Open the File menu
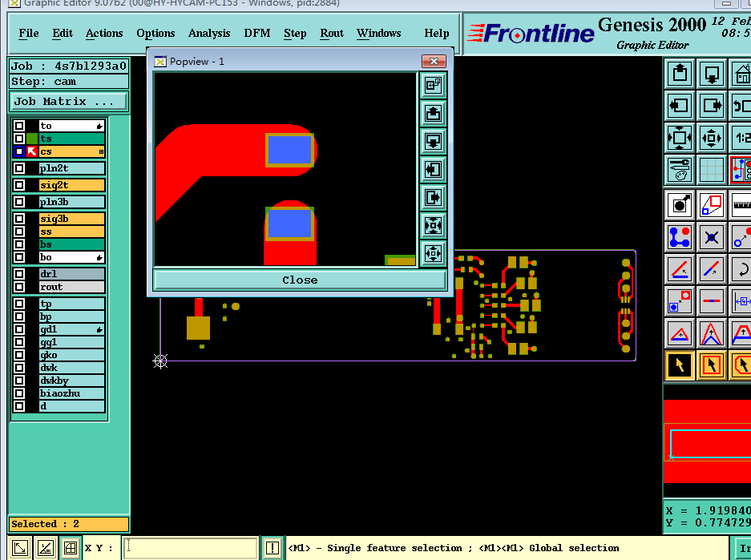This screenshot has height=560, width=751. tap(29, 33)
